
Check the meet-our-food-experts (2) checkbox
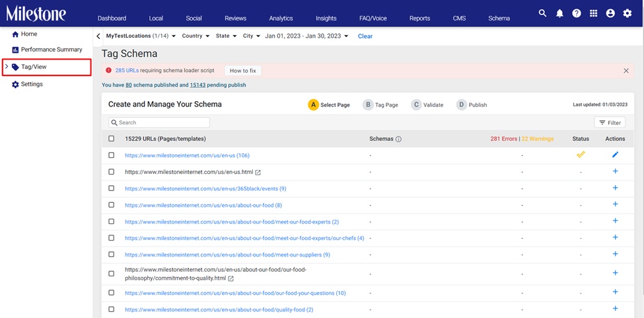point(112,221)
